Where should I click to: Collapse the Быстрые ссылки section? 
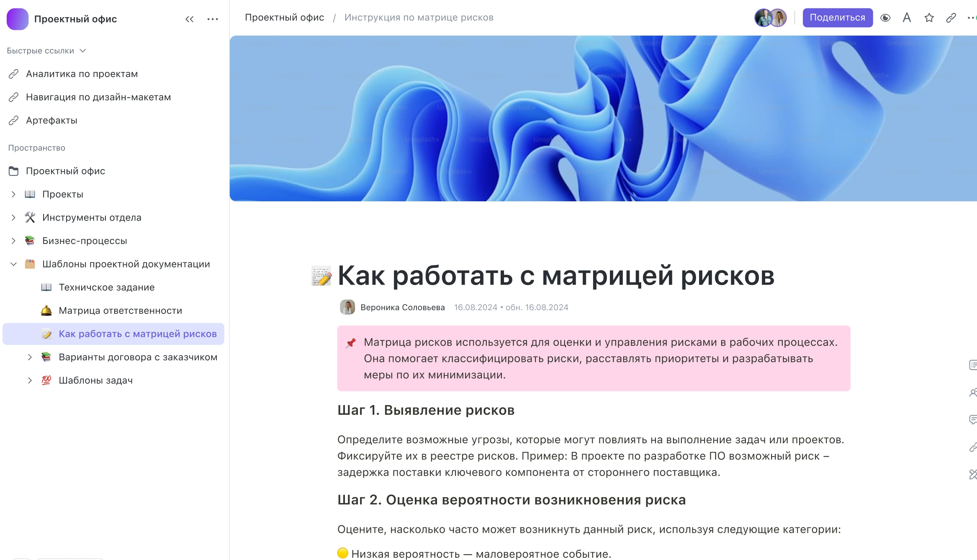pos(83,51)
